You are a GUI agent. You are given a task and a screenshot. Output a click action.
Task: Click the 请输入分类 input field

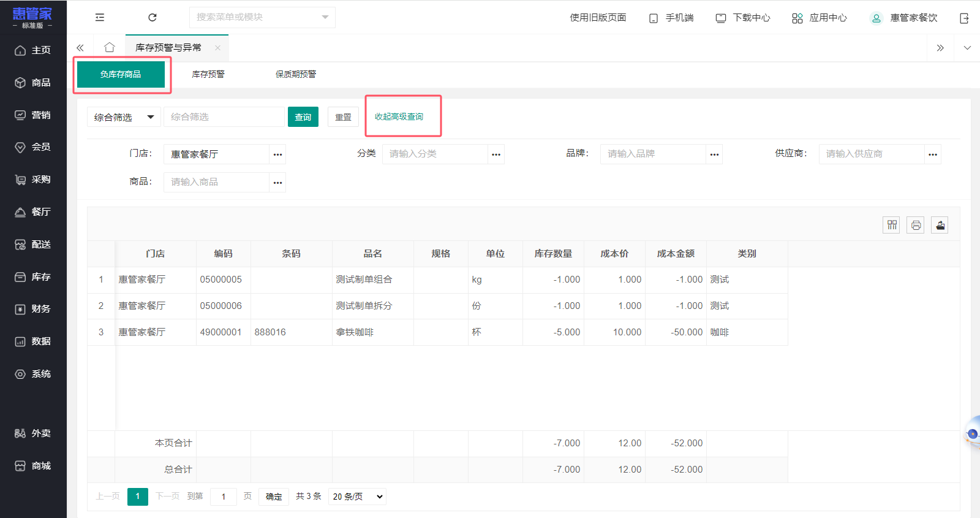[x=435, y=154]
